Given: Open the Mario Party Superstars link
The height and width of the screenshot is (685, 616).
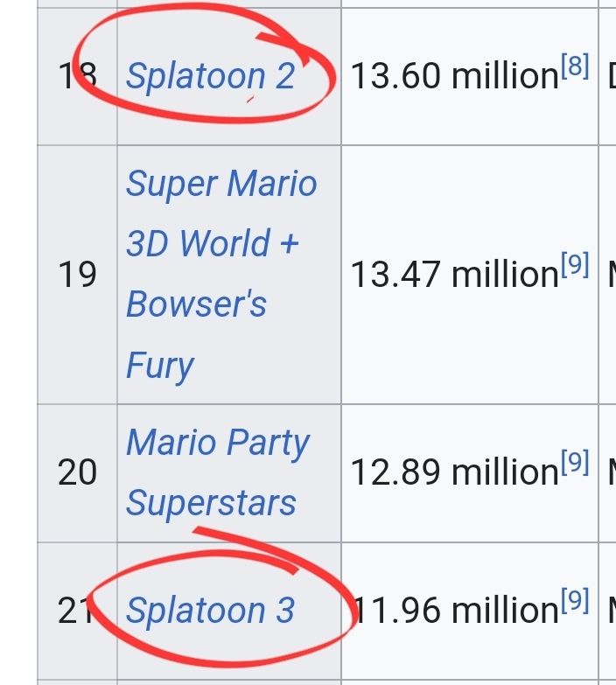Looking at the screenshot, I should (x=217, y=443).
